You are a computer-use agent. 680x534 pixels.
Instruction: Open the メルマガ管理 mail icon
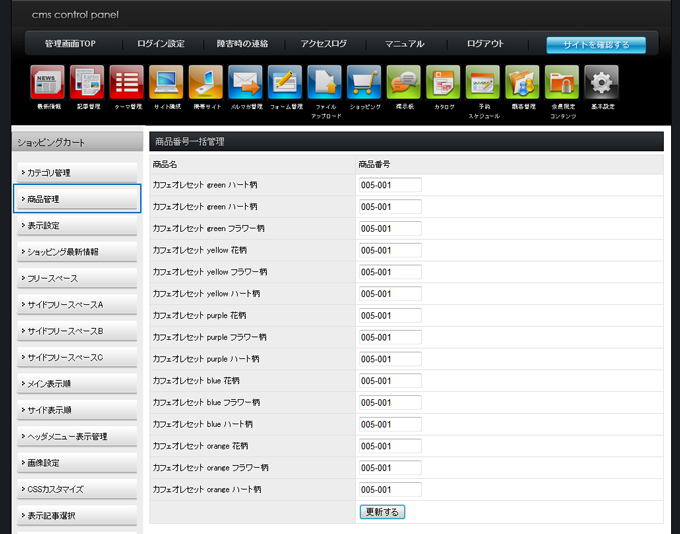pyautogui.click(x=245, y=83)
